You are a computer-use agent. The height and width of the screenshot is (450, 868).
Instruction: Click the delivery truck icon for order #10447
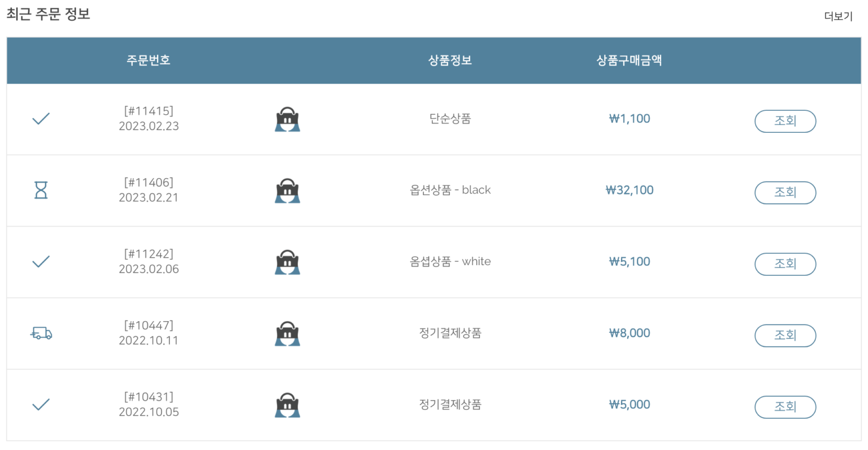coord(41,334)
